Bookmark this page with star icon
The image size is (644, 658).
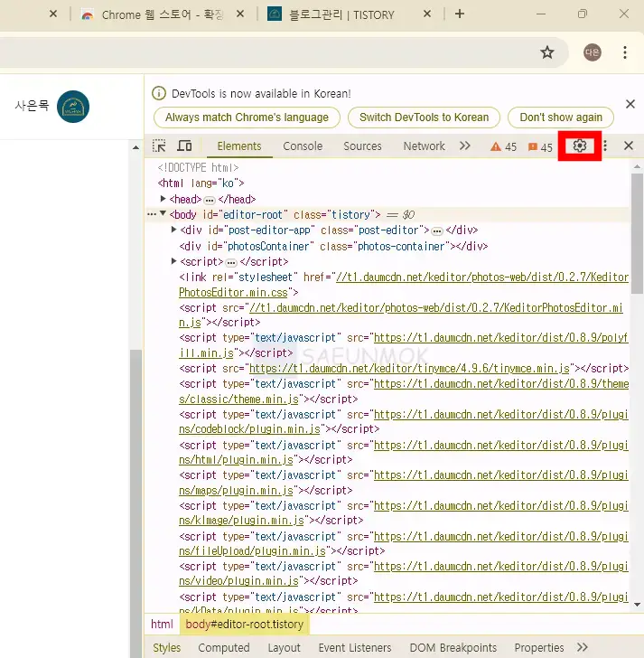[546, 52]
